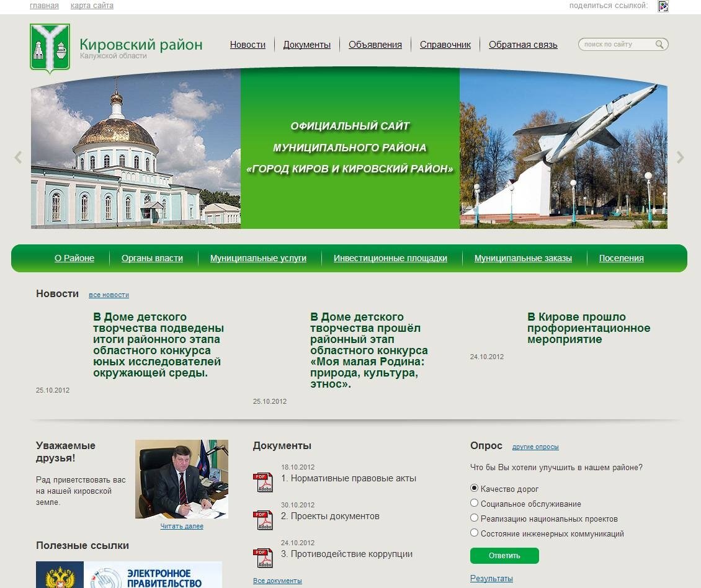Open the Справочник menu item
Viewport: 701px width, 588px height.
445,44
